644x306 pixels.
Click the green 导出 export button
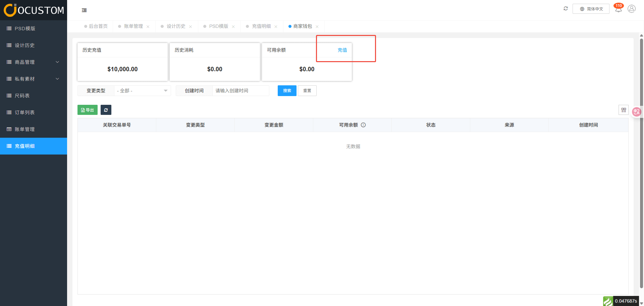click(88, 110)
